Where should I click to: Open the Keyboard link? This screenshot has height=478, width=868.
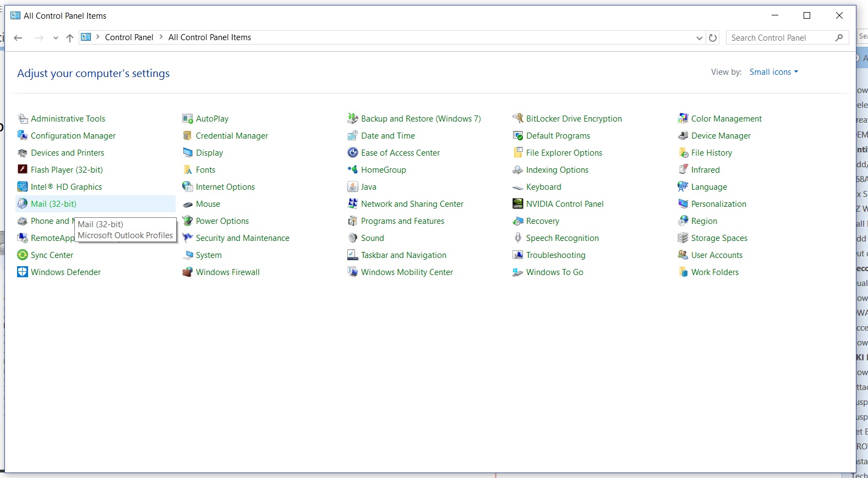[x=544, y=187]
